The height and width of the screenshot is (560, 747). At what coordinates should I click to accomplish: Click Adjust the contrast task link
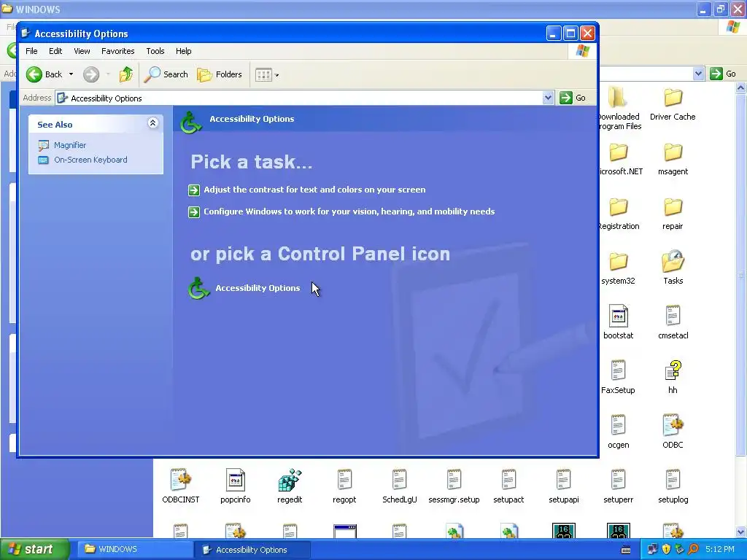[x=314, y=190]
